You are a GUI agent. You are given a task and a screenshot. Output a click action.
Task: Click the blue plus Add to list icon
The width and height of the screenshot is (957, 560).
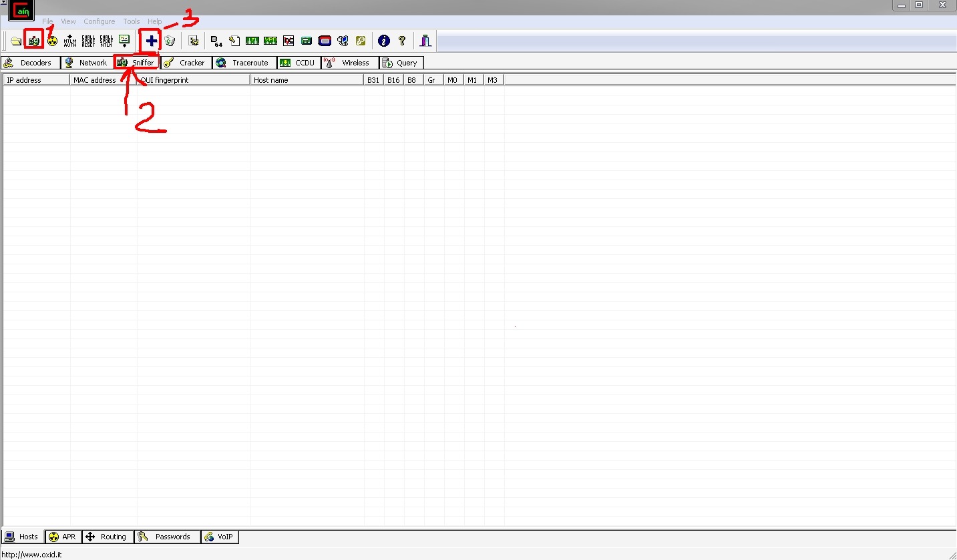[x=152, y=41]
